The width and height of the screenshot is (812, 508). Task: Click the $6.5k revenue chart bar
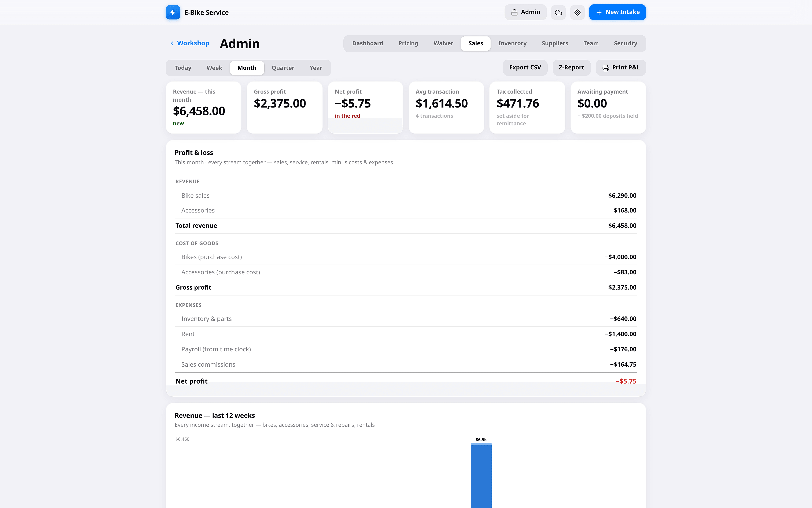[x=481, y=476]
